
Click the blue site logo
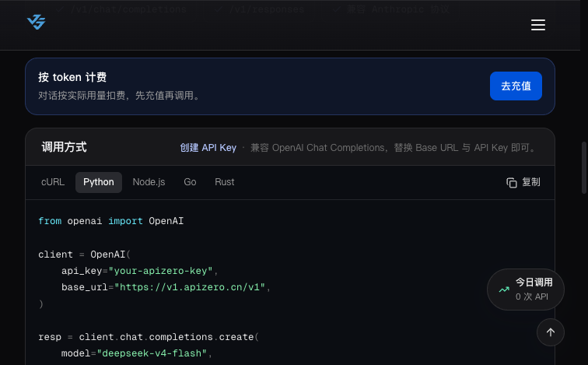(37, 22)
